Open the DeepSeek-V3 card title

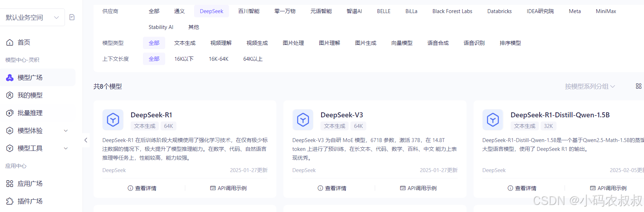coord(342,115)
